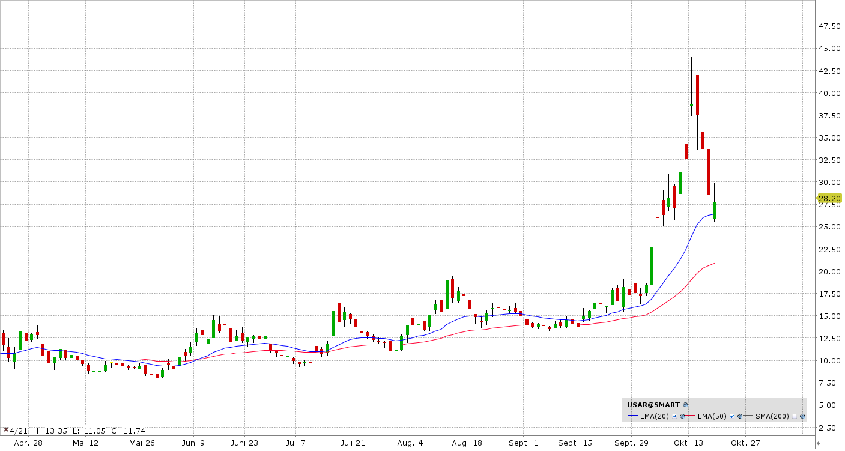
Task: Click the 20.00 price axis label
Action: pos(829,271)
